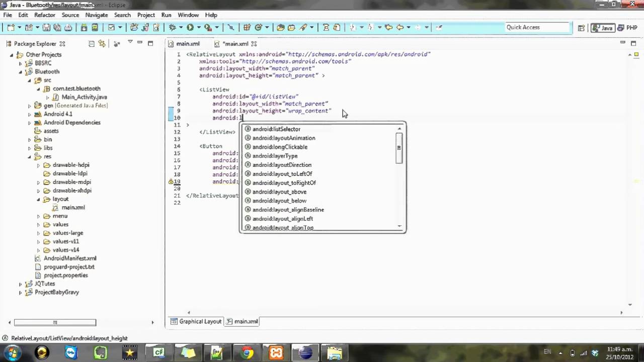644x362 pixels.
Task: Click the autocomplete list scrollbar thumb
Action: pos(399,148)
